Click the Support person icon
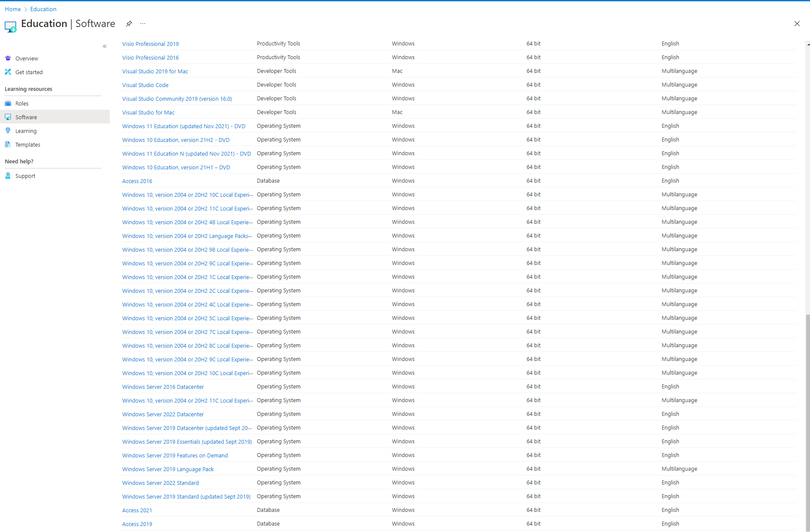The height and width of the screenshot is (532, 810). pos(8,176)
